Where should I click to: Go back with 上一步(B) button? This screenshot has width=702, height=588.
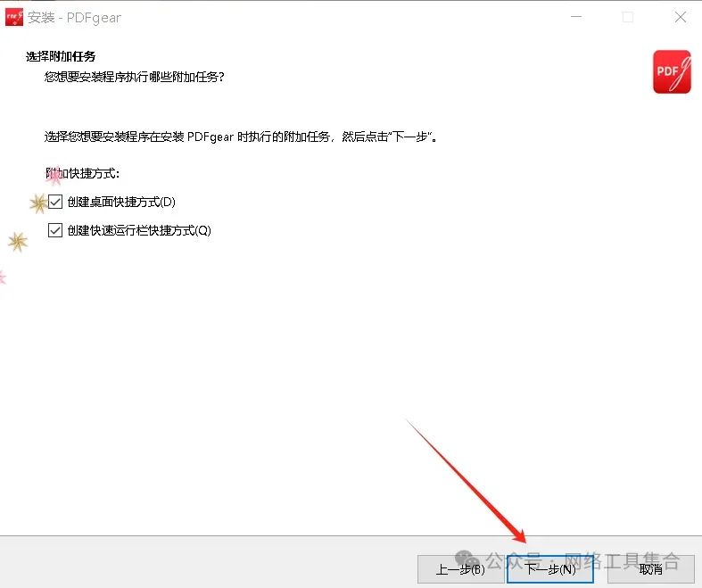(x=460, y=569)
